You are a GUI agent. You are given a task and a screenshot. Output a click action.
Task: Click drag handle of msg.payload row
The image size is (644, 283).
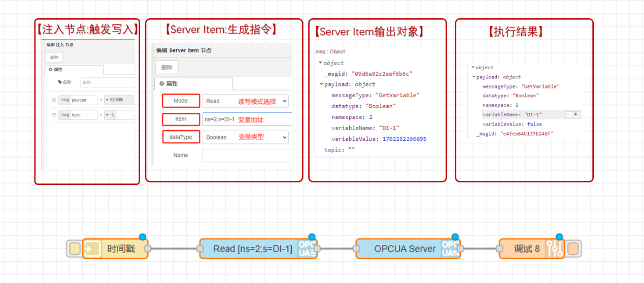[54, 100]
